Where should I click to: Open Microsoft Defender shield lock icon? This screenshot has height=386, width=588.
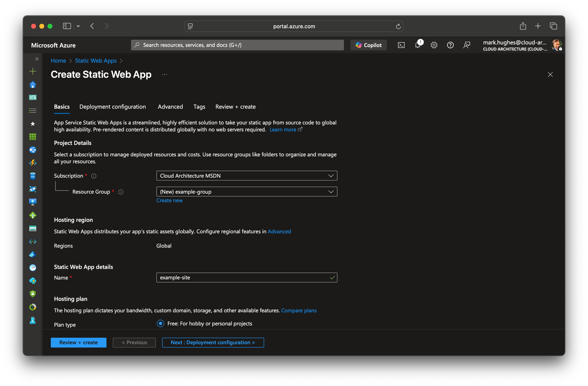[x=33, y=294]
